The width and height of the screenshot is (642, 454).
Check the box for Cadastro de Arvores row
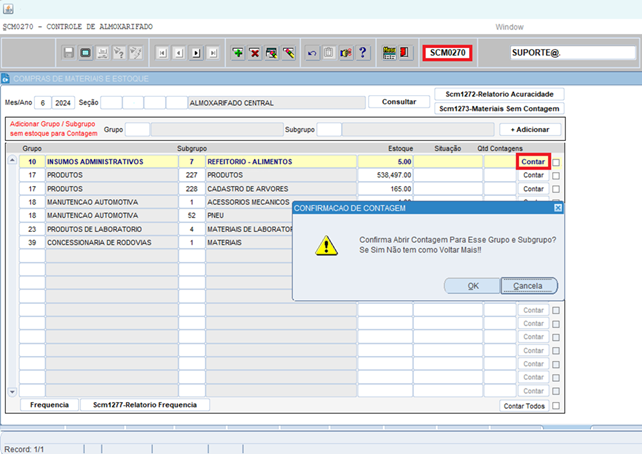pos(556,189)
